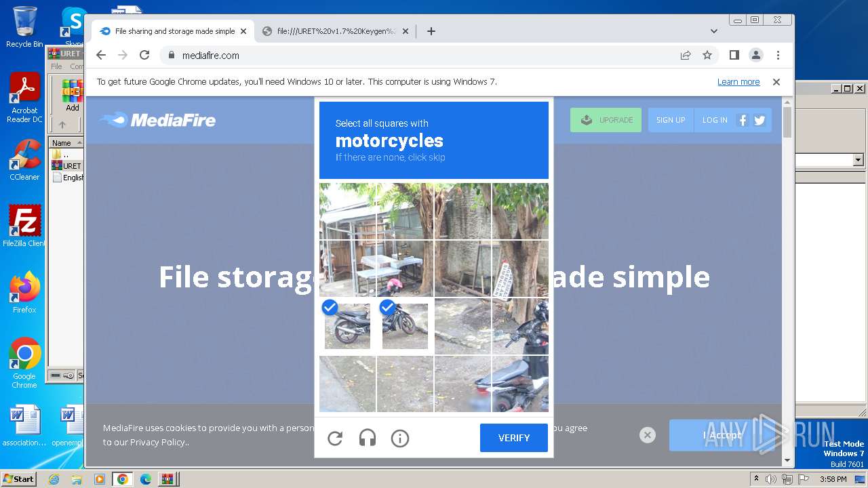The image size is (868, 488).
Task: Open the CAPTCHA info icon
Action: pos(400,439)
